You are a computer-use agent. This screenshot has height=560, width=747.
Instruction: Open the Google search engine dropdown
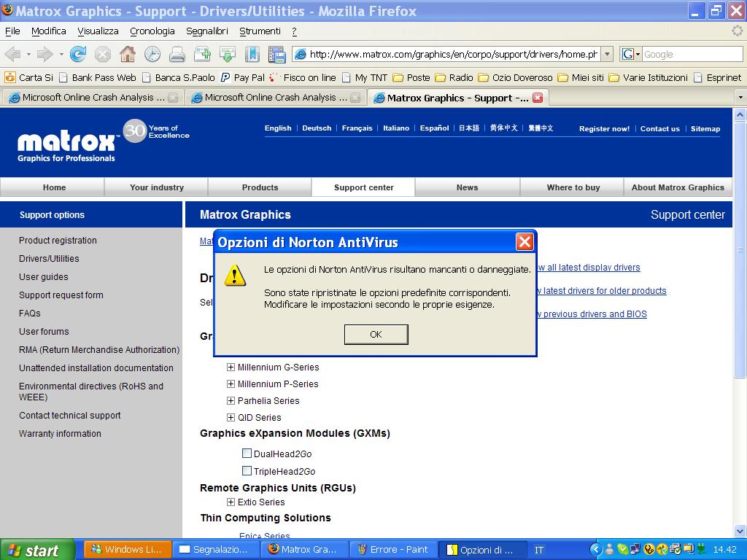coord(638,54)
